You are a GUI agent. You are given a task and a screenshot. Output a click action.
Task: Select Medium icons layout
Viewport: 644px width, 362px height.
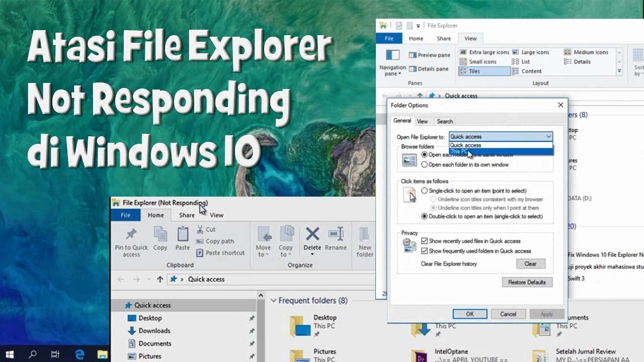point(586,52)
